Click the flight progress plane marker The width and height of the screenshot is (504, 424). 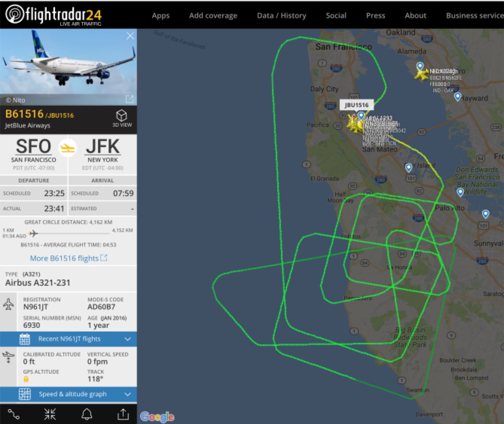(33, 233)
